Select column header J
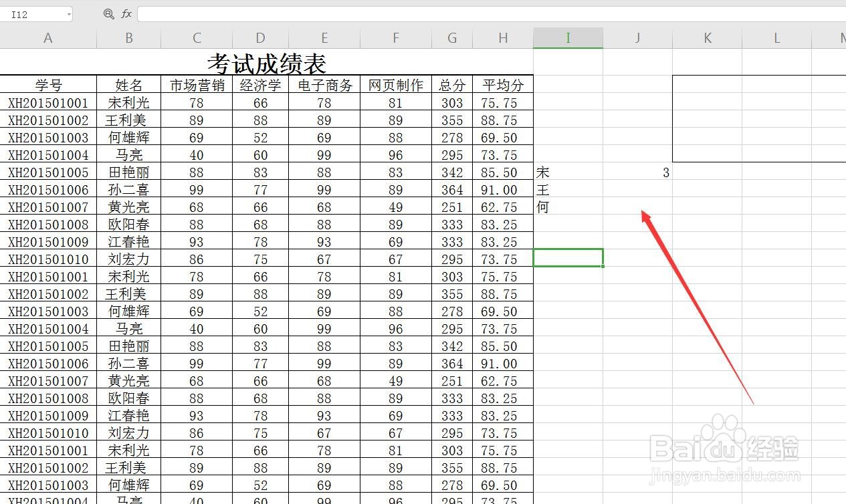The width and height of the screenshot is (846, 504). [x=637, y=38]
